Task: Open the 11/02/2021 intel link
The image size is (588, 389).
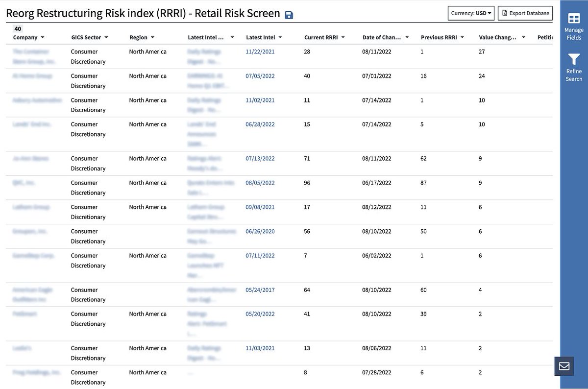Action: click(x=260, y=100)
